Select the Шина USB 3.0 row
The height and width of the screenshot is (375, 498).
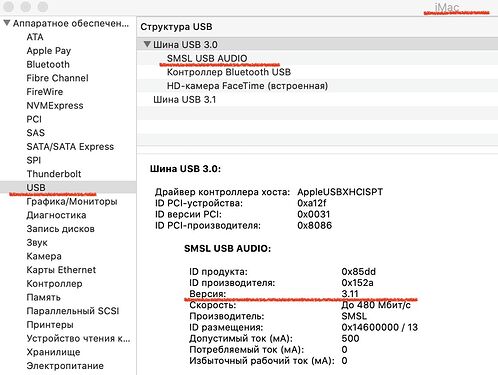tap(317, 44)
